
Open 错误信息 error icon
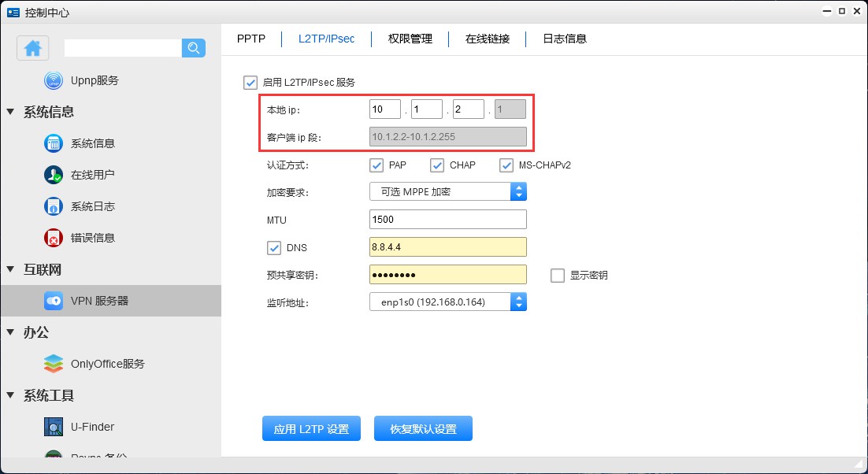point(54,238)
